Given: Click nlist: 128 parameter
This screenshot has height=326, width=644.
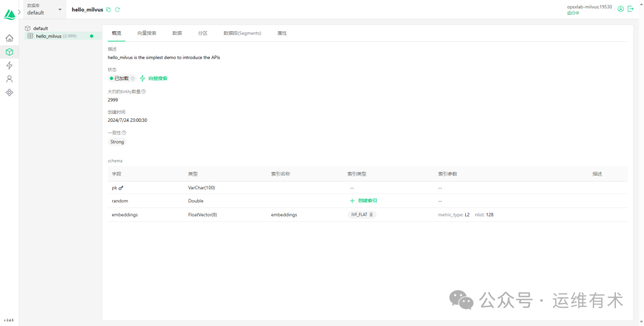Looking at the screenshot, I should (484, 214).
